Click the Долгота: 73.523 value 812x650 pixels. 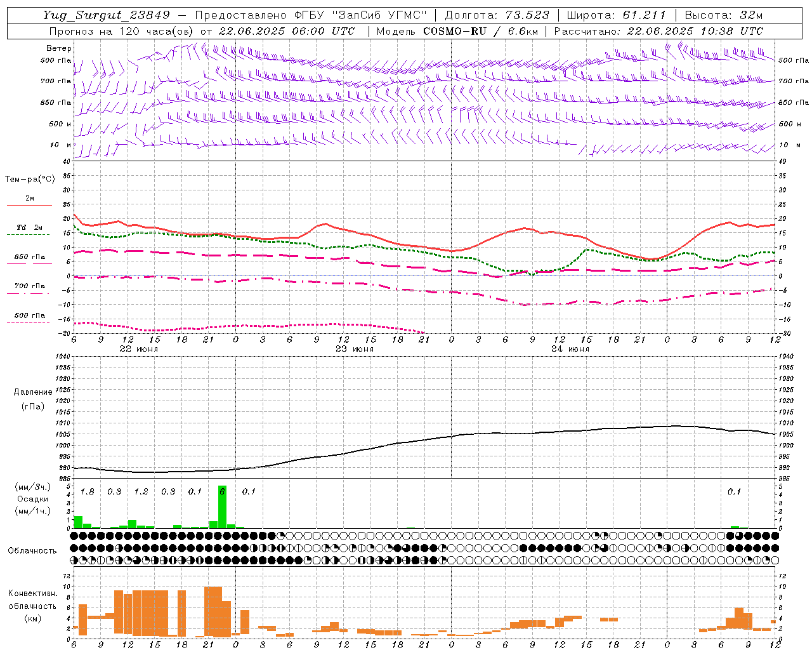(x=497, y=15)
